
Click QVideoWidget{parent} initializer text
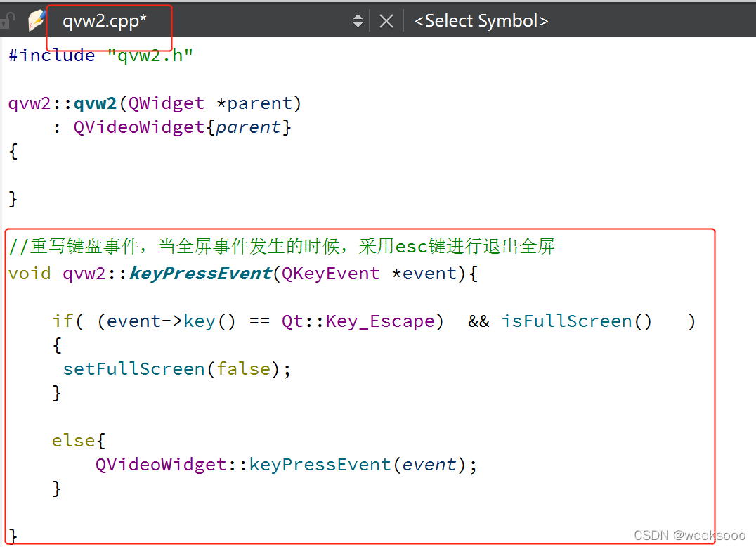(182, 127)
